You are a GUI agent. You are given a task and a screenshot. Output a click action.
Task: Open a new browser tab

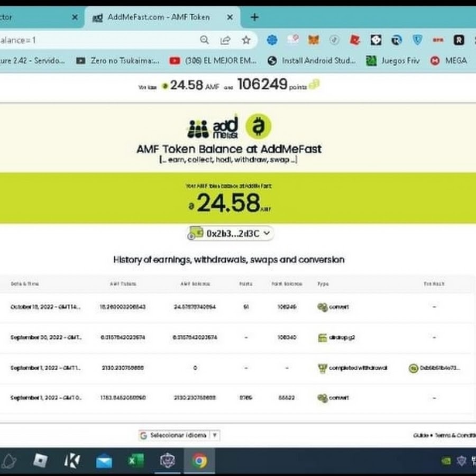tap(254, 17)
